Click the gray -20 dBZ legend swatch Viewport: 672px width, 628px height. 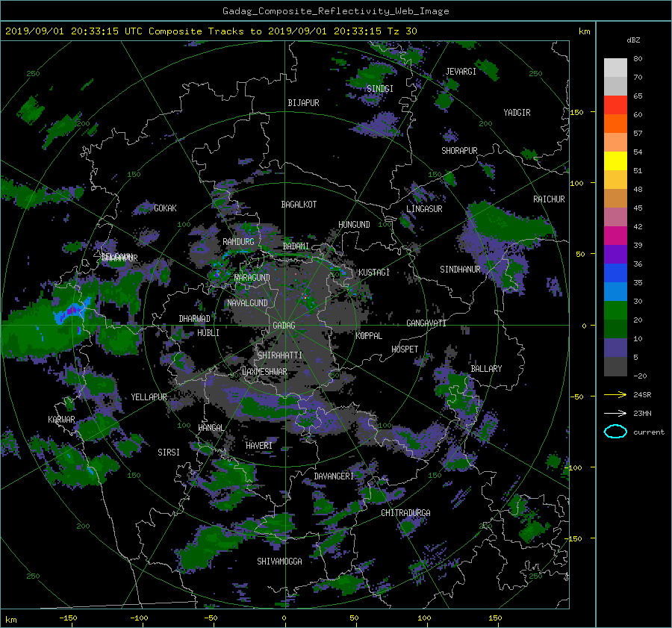tap(615, 367)
